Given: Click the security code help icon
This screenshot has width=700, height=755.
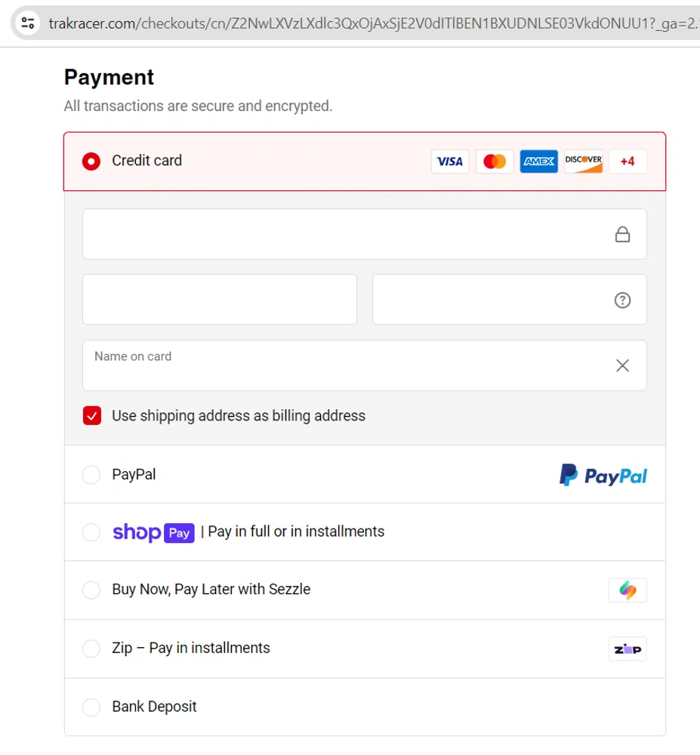Looking at the screenshot, I should tap(621, 300).
